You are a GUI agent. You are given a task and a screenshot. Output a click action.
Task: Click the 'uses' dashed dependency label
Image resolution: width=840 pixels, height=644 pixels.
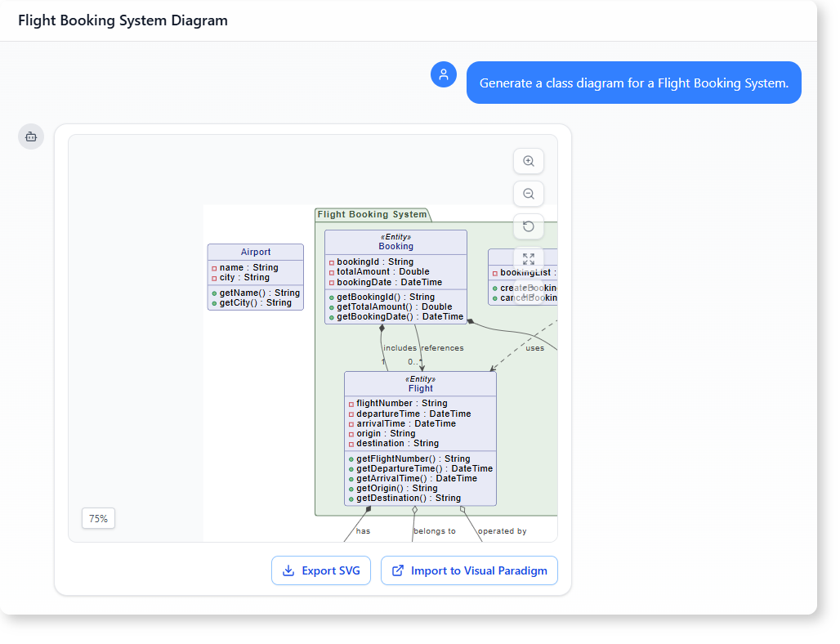point(534,348)
